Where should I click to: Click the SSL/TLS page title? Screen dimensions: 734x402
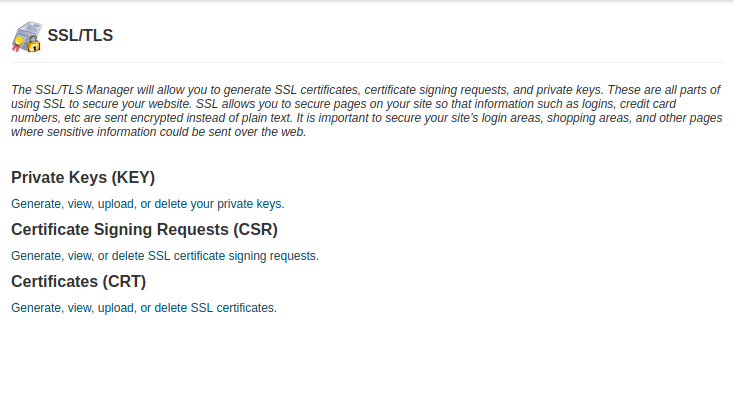80,36
